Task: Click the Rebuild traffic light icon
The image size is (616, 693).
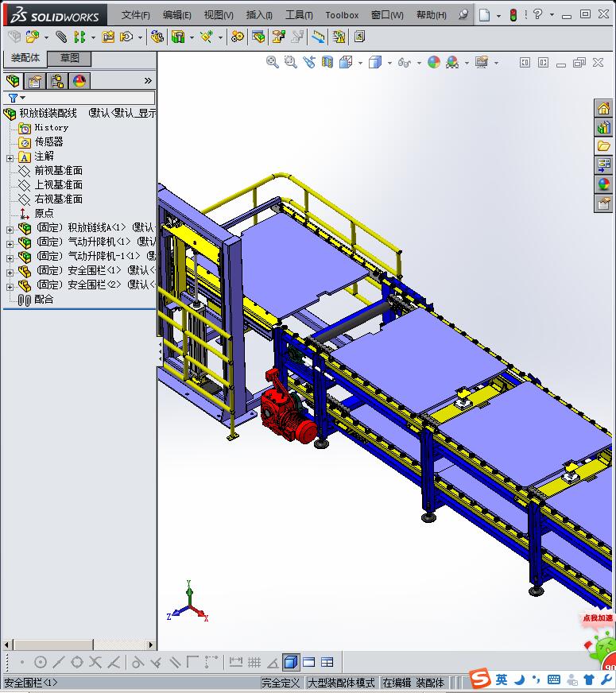Action: pos(513,15)
